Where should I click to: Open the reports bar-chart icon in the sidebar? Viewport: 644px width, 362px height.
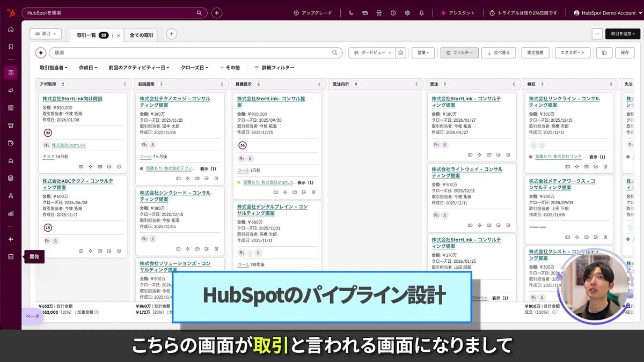point(10,213)
